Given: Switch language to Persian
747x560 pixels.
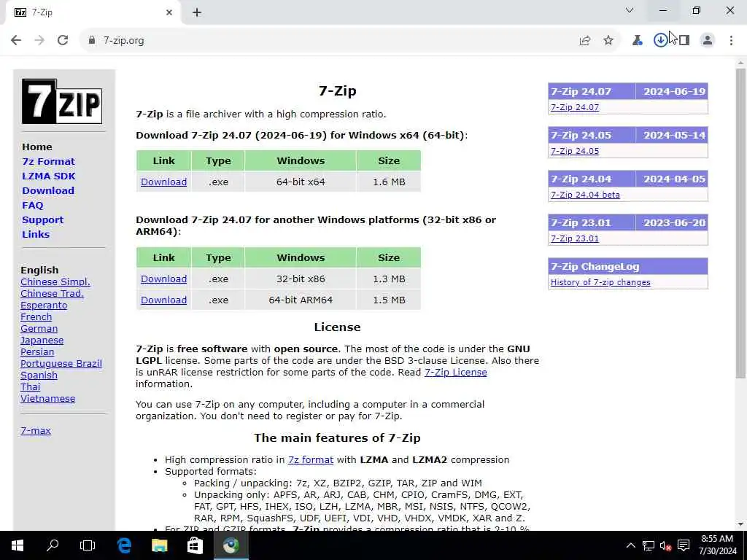Looking at the screenshot, I should pos(37,352).
